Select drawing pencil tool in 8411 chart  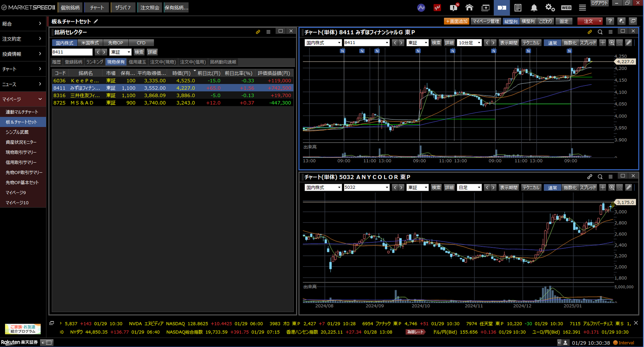coord(628,43)
